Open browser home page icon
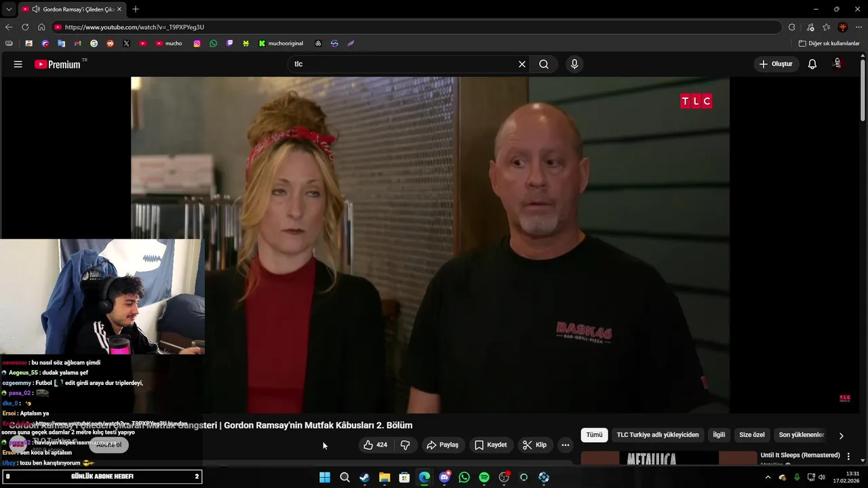This screenshot has width=868, height=488. pyautogui.click(x=41, y=27)
